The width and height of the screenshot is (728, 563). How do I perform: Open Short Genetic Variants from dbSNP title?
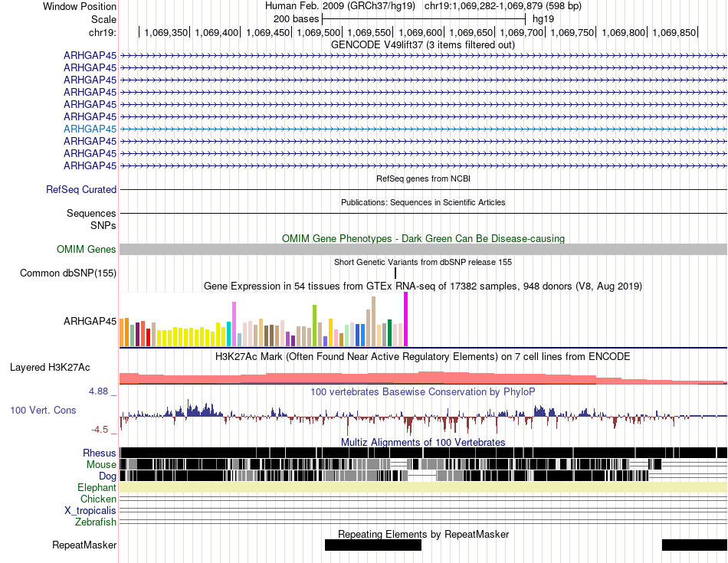pos(423,262)
